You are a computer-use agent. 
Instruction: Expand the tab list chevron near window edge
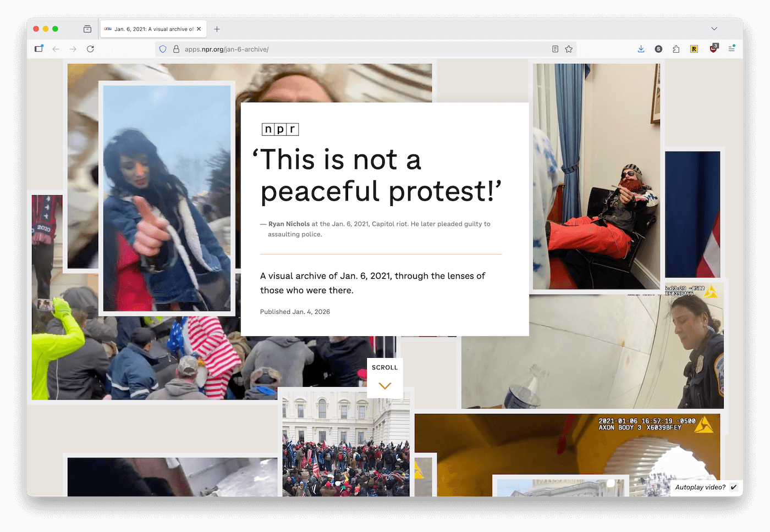click(x=714, y=29)
